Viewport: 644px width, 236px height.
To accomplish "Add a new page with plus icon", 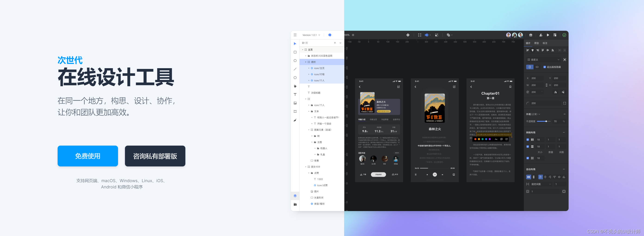I will point(335,43).
